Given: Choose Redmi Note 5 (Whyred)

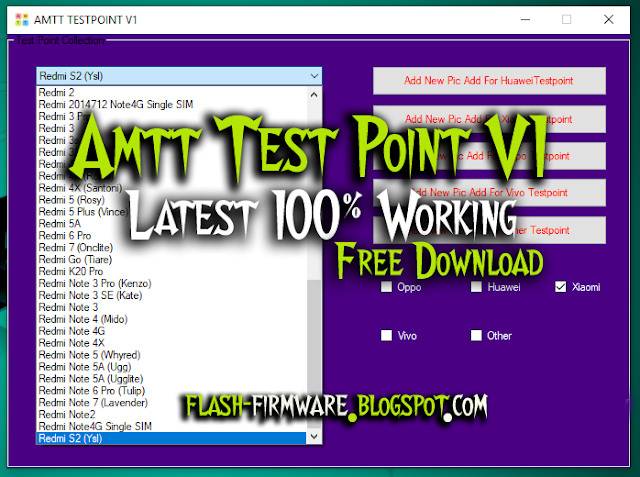Looking at the screenshot, I should point(171,355).
